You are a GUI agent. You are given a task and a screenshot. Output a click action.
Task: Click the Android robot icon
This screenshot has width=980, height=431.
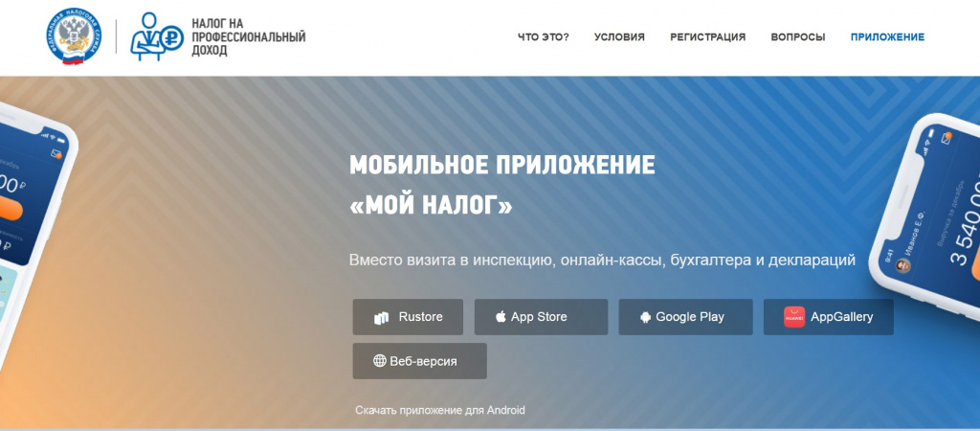point(646,317)
